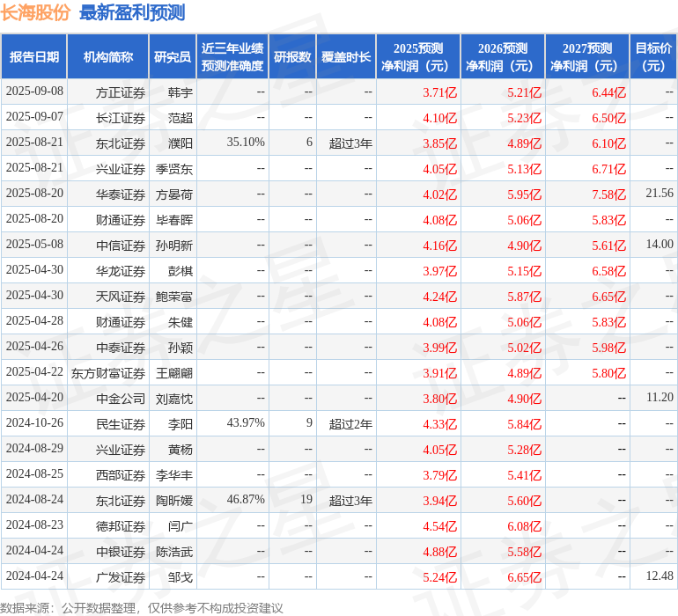Click the 覆盖时长 column header
This screenshot has height=616, width=678.
pyautogui.click(x=346, y=56)
